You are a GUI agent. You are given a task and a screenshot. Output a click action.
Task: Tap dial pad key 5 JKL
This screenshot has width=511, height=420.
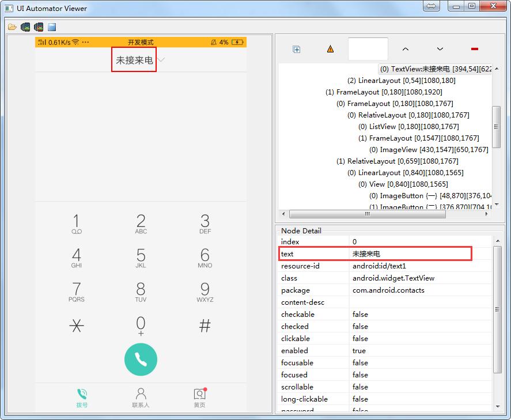pyautogui.click(x=141, y=258)
